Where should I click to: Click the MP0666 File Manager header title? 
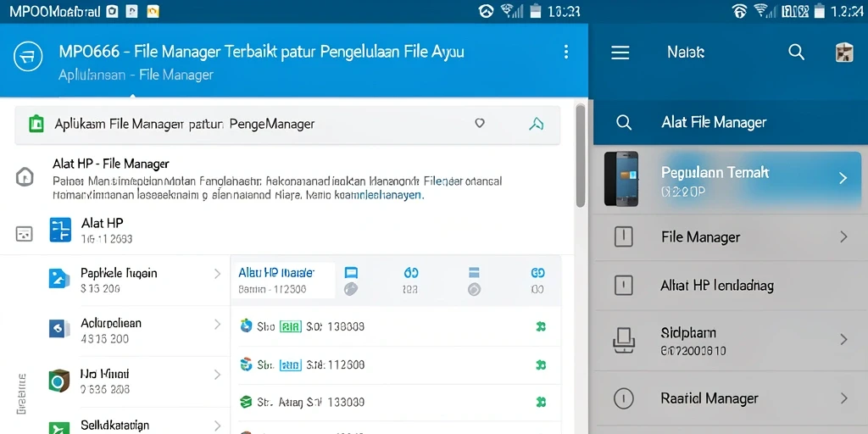[x=261, y=52]
